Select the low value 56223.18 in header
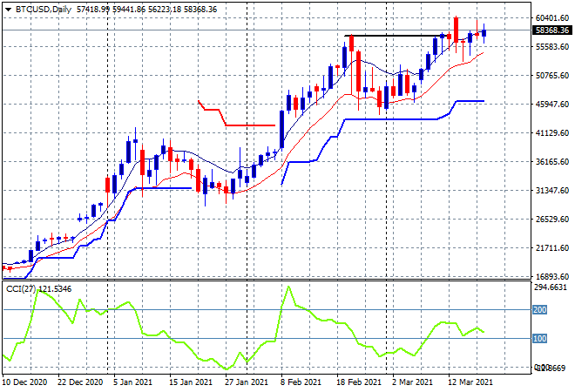The width and height of the screenshot is (575, 392). pos(165,10)
